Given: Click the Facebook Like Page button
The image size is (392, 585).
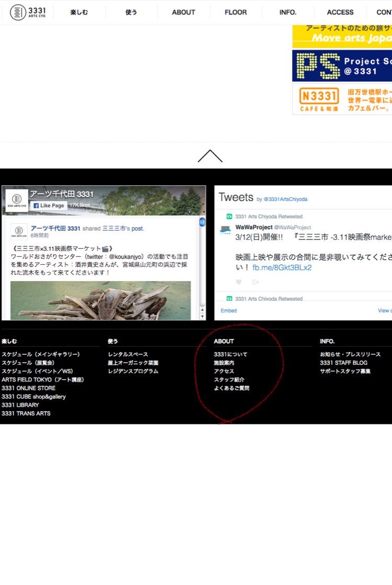Looking at the screenshot, I should [x=49, y=206].
